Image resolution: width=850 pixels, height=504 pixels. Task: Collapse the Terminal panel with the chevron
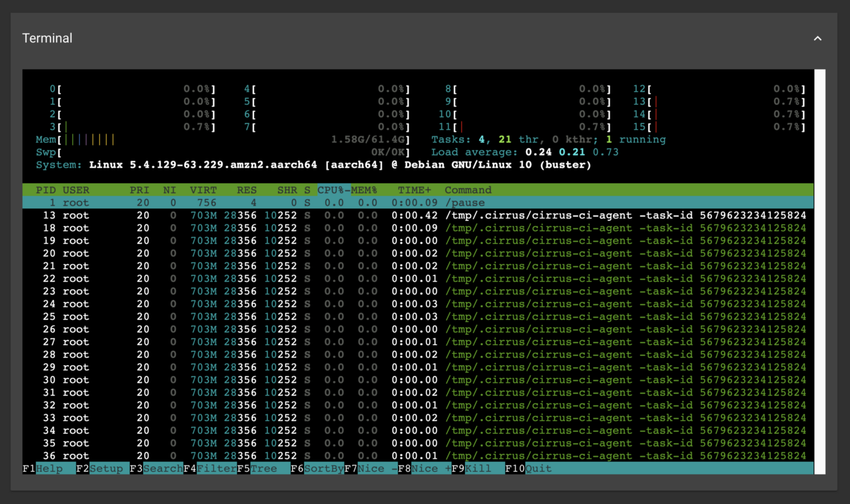coord(817,38)
